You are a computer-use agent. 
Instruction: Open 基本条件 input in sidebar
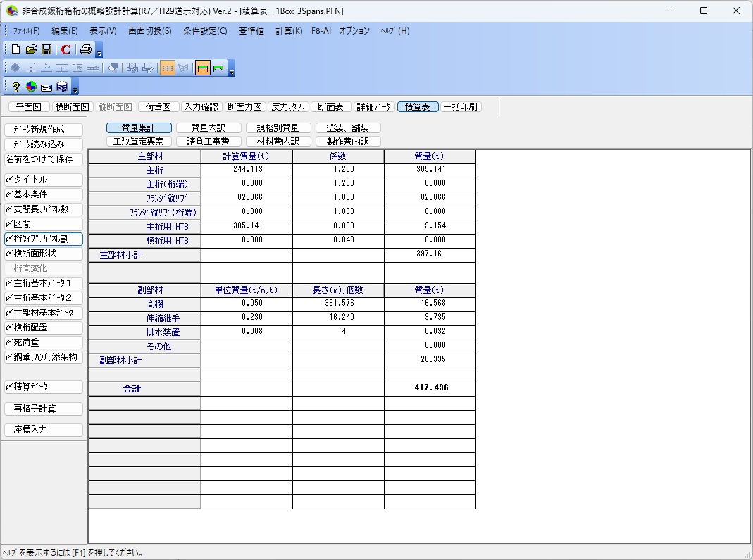tap(44, 194)
